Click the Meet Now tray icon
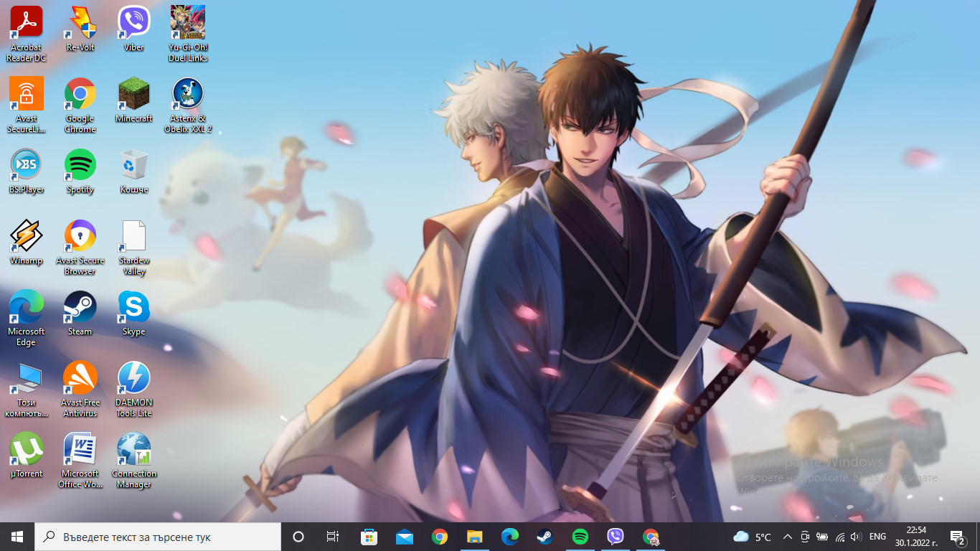The image size is (980, 551). pos(805,537)
